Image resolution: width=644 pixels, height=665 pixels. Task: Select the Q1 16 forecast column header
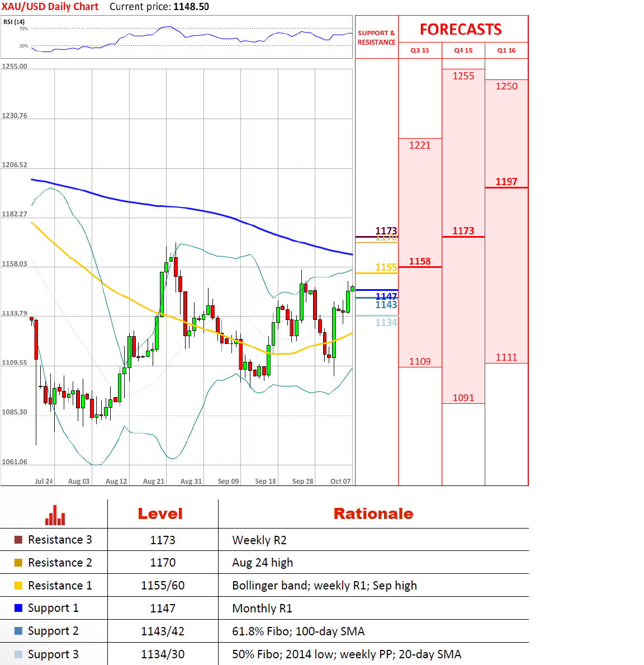[x=506, y=50]
